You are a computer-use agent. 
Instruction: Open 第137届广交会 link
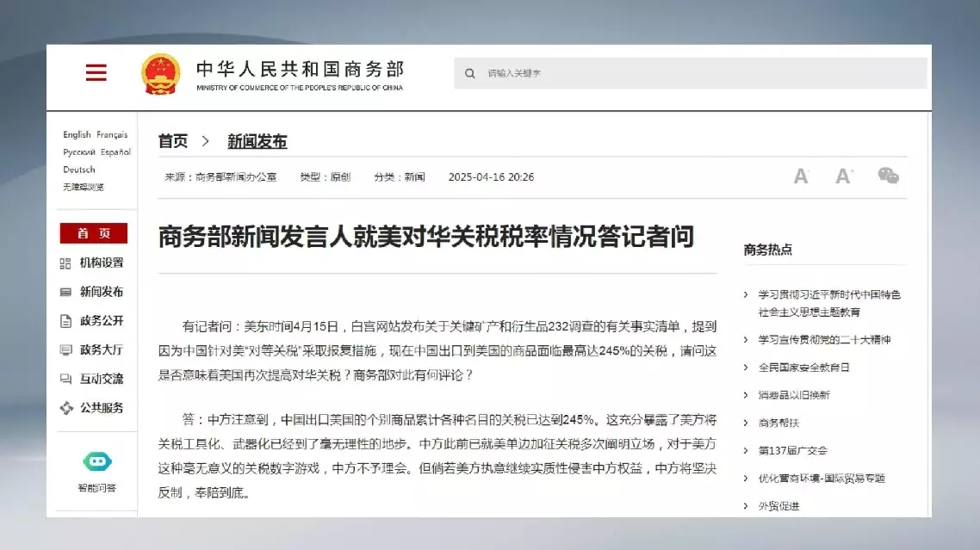coord(792,451)
